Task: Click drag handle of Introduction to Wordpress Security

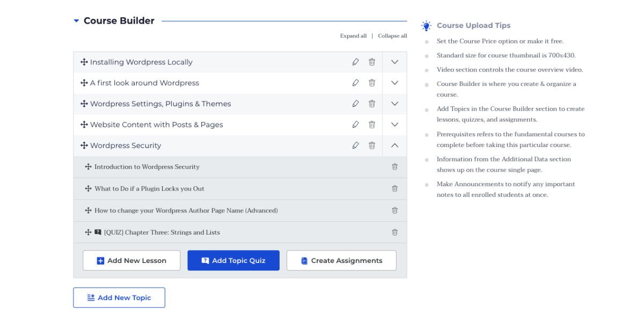Action: point(89,167)
